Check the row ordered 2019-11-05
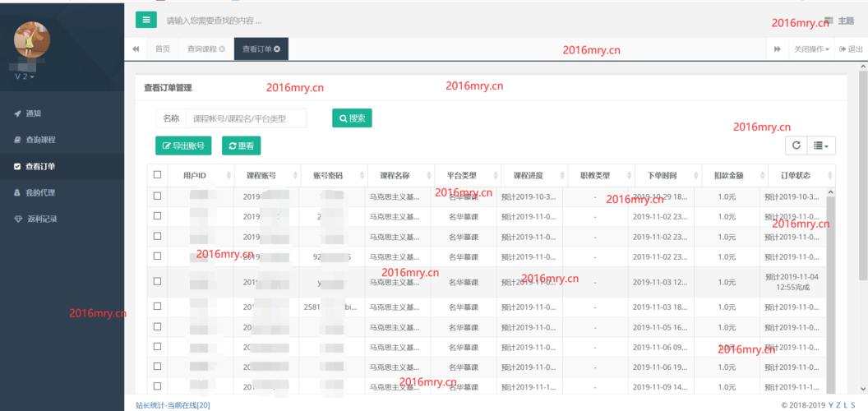 157,326
